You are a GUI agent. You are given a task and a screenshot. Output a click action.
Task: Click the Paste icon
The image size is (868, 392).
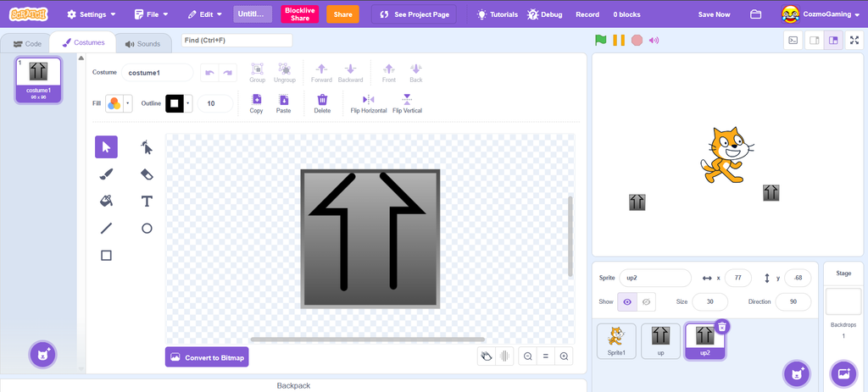[x=283, y=100]
